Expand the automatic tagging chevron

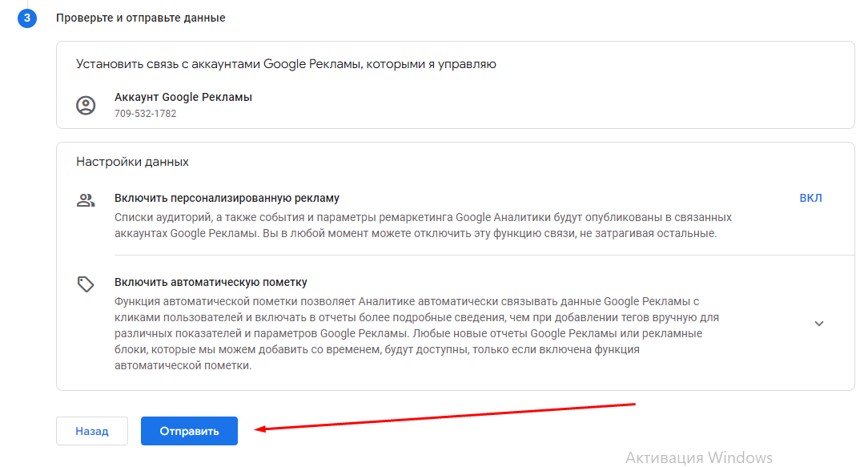pyautogui.click(x=818, y=324)
